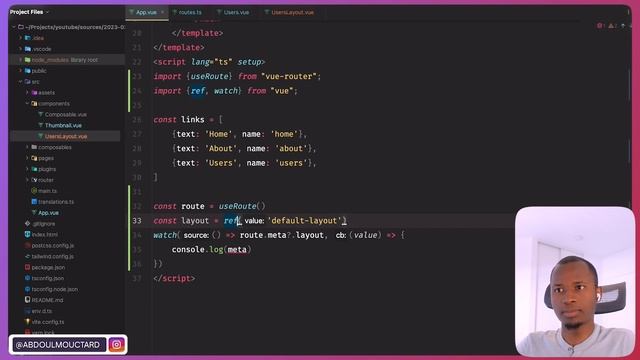Expand the node_modules library root

[20, 60]
